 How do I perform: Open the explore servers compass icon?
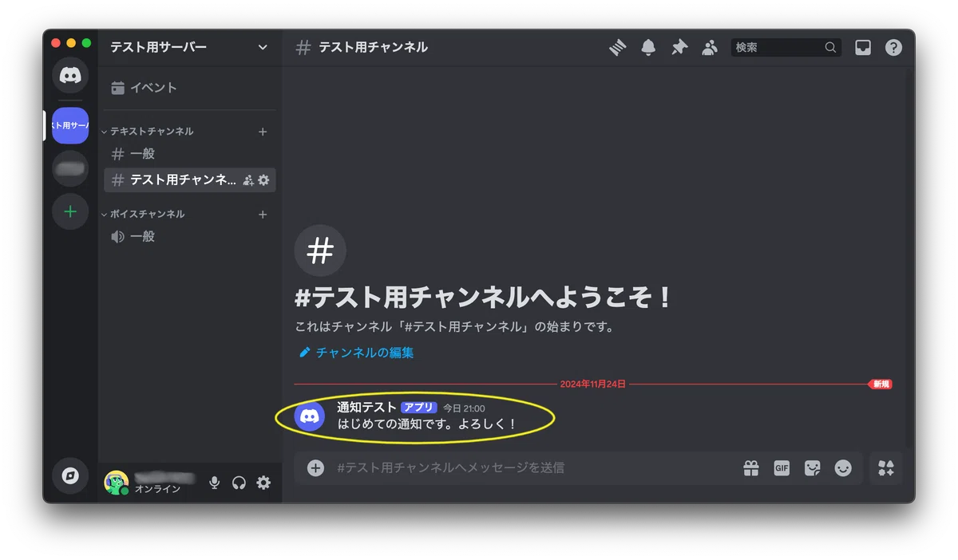point(70,476)
